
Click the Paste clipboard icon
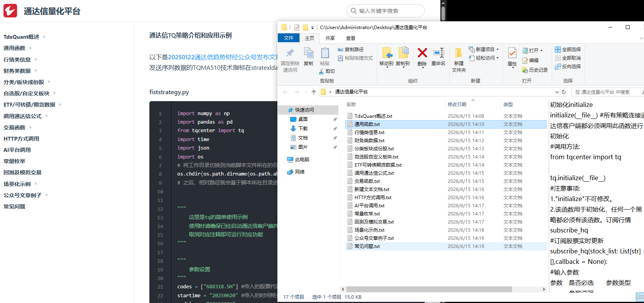point(325,53)
